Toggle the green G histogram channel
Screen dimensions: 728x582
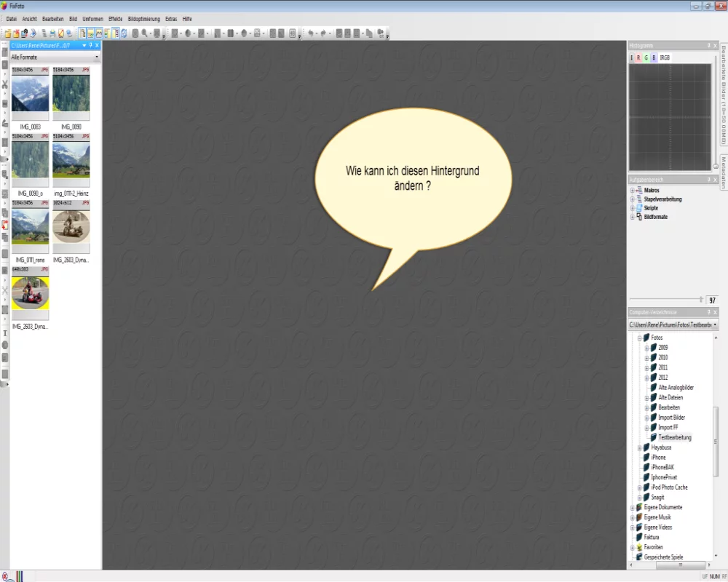point(646,57)
